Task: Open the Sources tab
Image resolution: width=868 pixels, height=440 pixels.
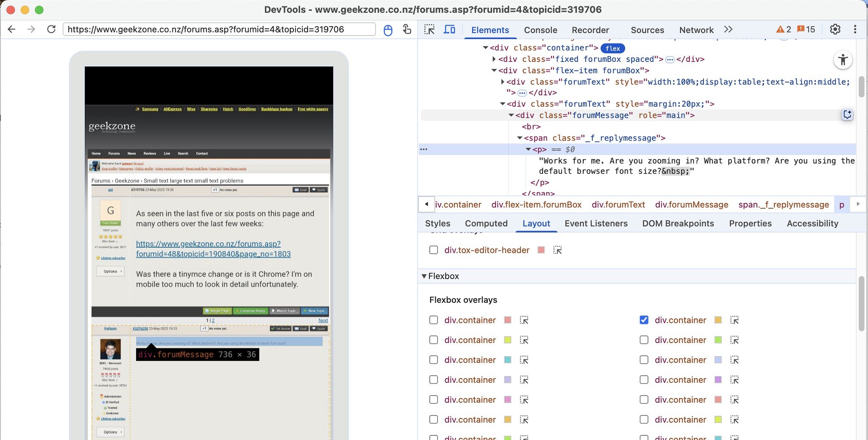Action: [x=647, y=30]
